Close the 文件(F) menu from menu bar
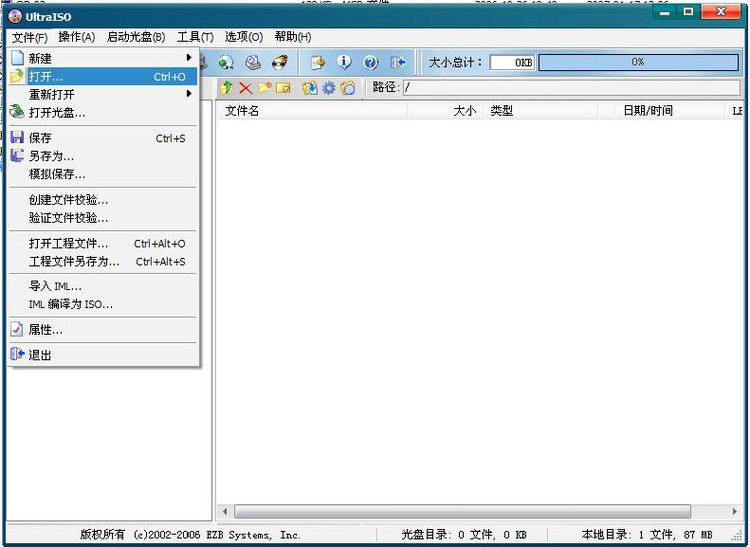 (30, 37)
